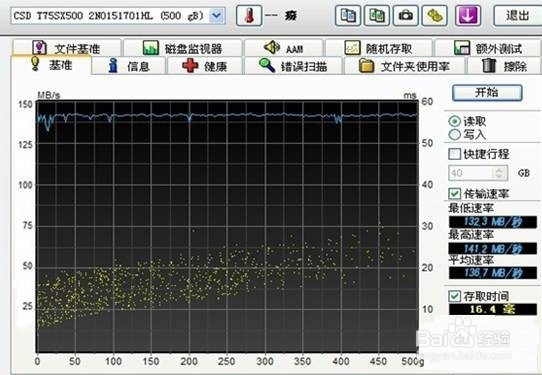The image size is (542, 375).
Task: Select the 基准 benchmark tab
Action: (52, 65)
